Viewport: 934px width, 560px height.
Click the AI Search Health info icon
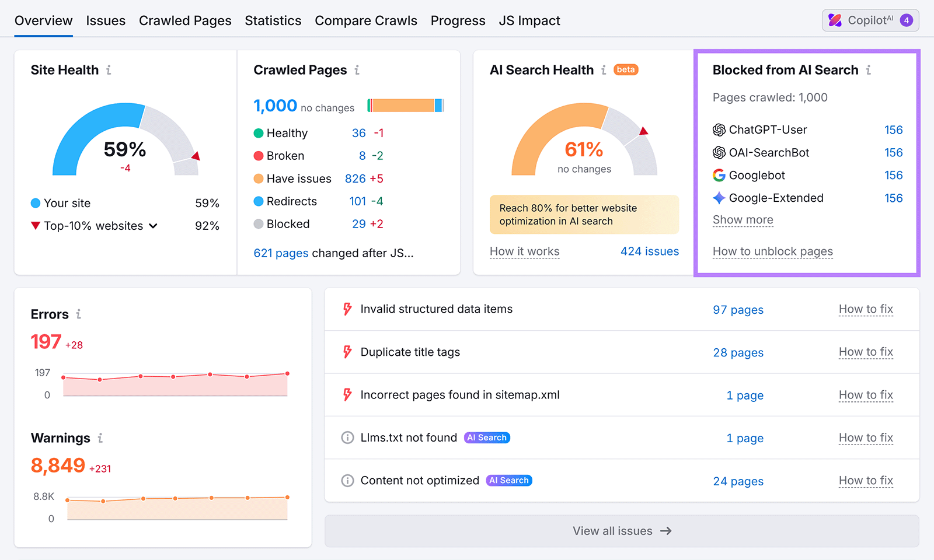[603, 70]
